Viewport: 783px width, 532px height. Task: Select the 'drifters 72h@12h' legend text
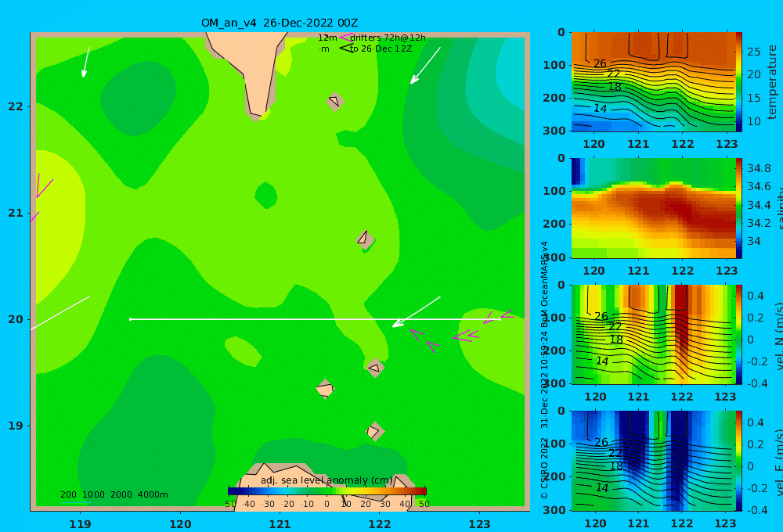click(x=388, y=38)
